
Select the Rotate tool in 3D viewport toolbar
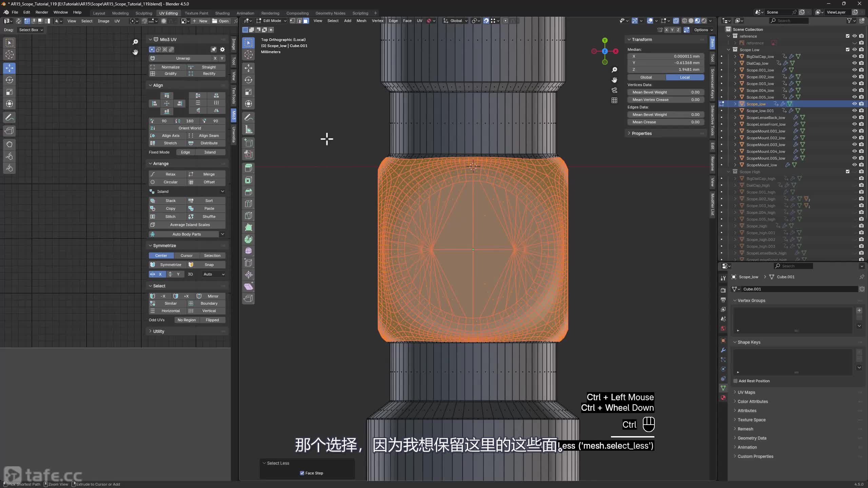coord(249,80)
